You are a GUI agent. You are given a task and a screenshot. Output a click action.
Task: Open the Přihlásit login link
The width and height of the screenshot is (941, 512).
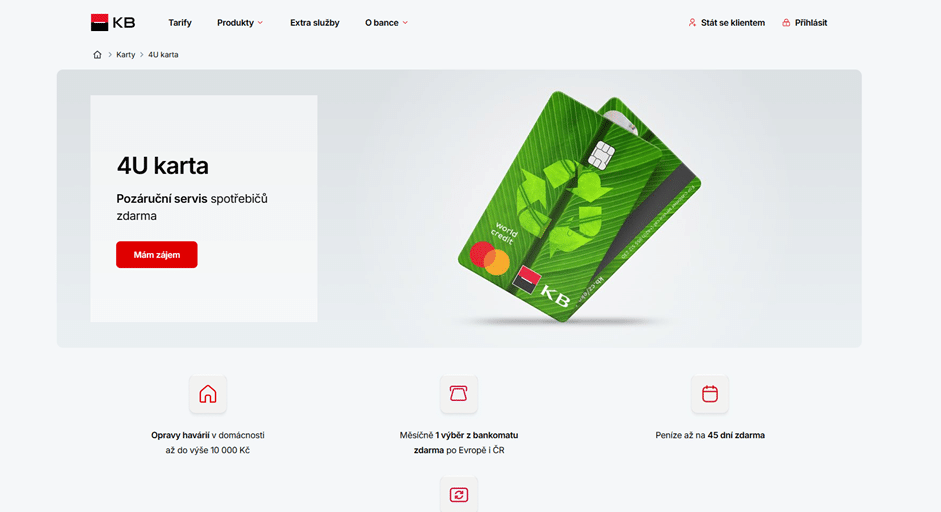(x=811, y=23)
